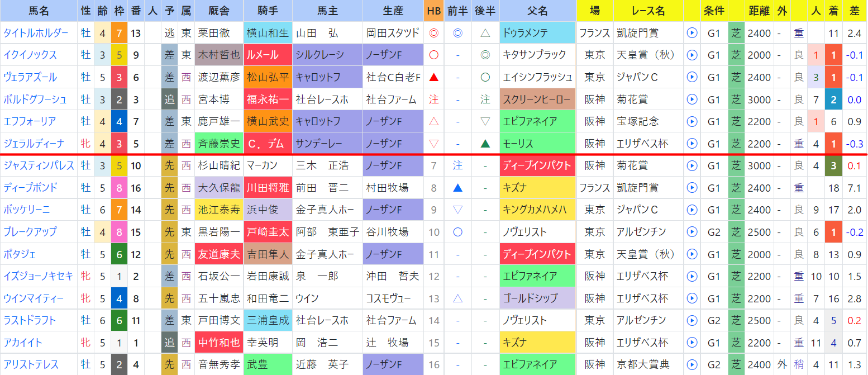Select jockey cell 川田将雅
Image resolution: width=868 pixels, height=375 pixels.
coord(268,188)
